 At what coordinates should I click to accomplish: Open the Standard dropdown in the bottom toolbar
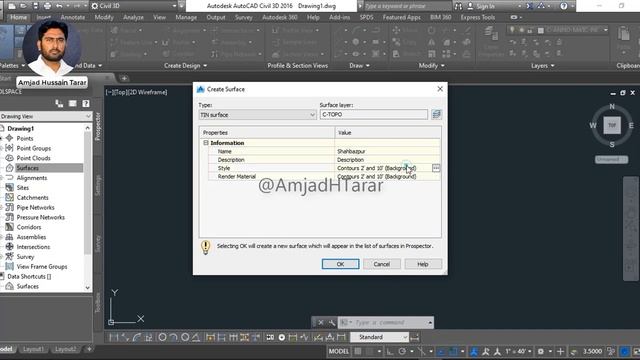click(x=380, y=337)
